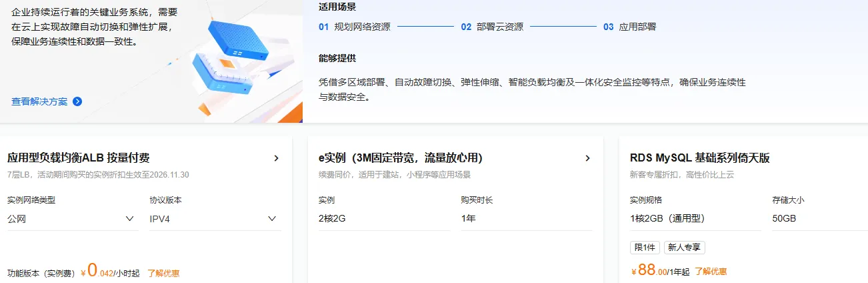This screenshot has width=868, height=283.
Task: Click the 续费同价 description under e实例
Action: pos(395,175)
